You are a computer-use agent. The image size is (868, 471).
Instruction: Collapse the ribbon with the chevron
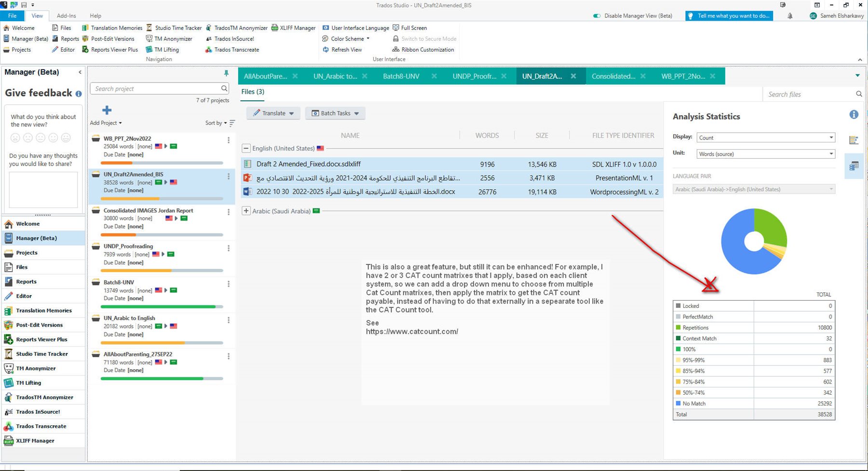860,59
